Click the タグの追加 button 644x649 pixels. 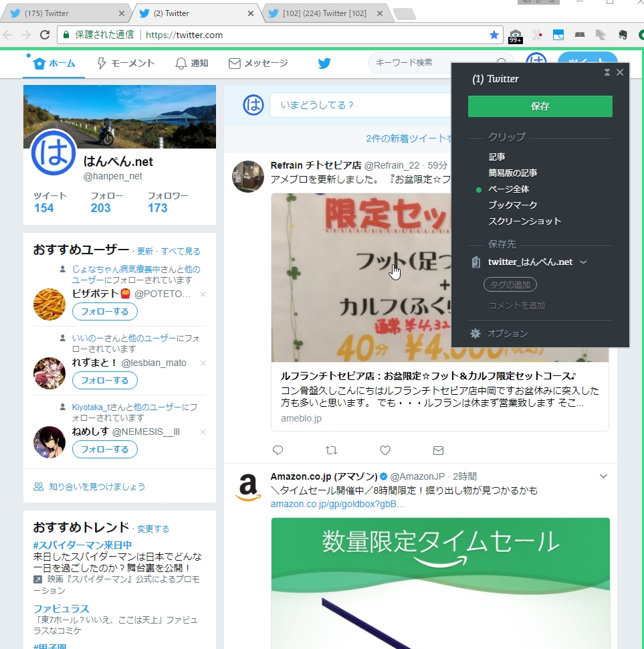[510, 285]
